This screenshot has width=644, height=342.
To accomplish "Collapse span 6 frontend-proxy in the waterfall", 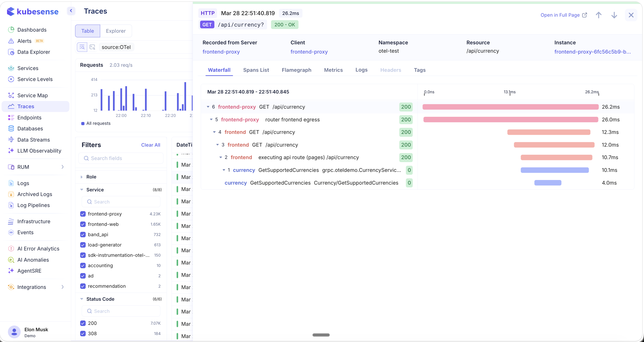I will [x=208, y=107].
